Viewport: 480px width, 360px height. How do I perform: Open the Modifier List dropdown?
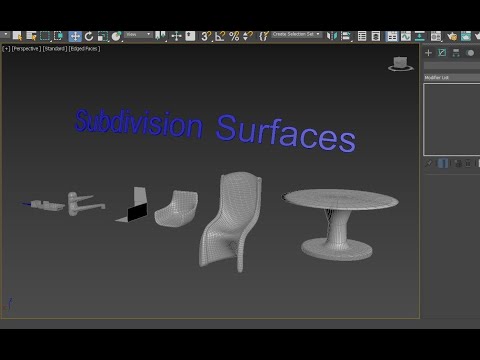point(452,77)
